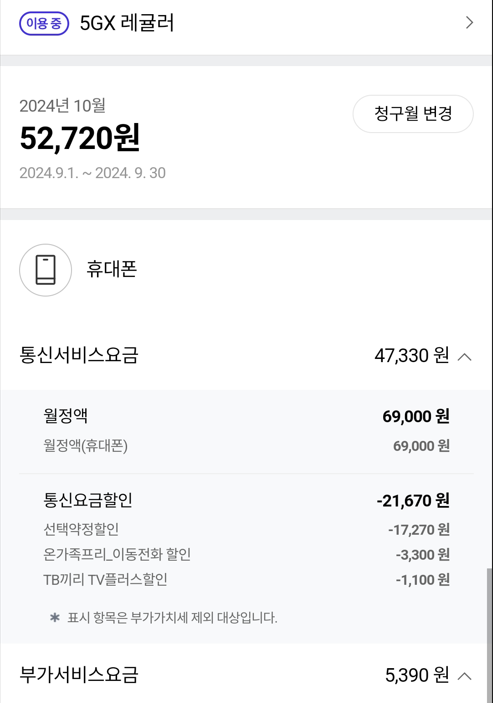Viewport: 493px width, 703px height.
Task: Select the 5GX 레귤러 plan name
Action: (127, 23)
